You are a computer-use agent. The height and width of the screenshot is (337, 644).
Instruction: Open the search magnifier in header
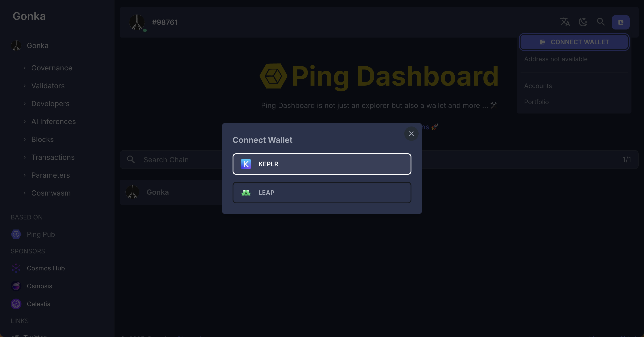pyautogui.click(x=601, y=22)
